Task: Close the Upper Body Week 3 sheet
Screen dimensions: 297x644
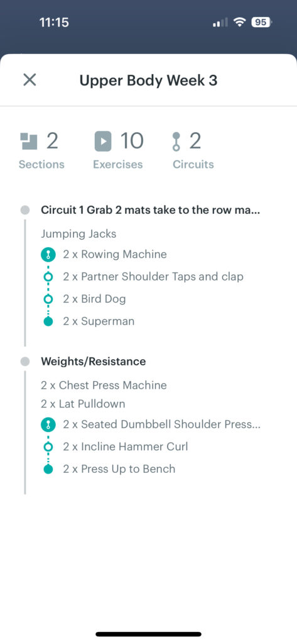Action: tap(30, 80)
